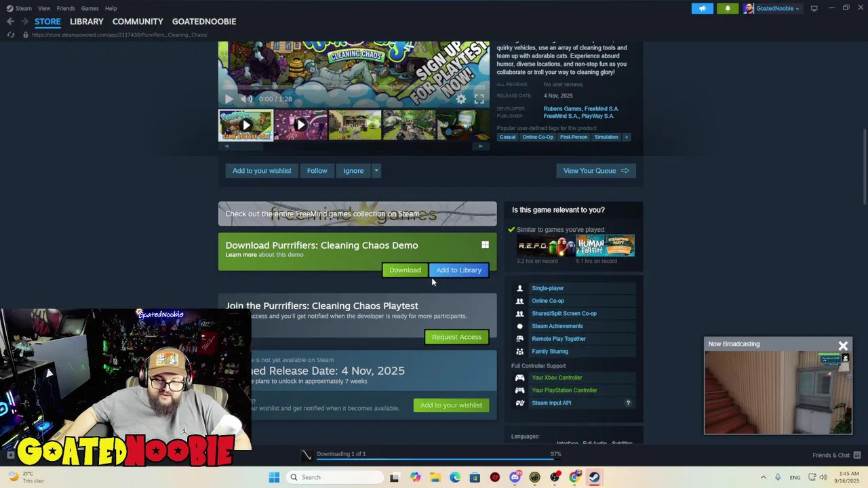Screen dimensions: 868x488
Task: Open the Windows Start menu
Action: click(274, 477)
